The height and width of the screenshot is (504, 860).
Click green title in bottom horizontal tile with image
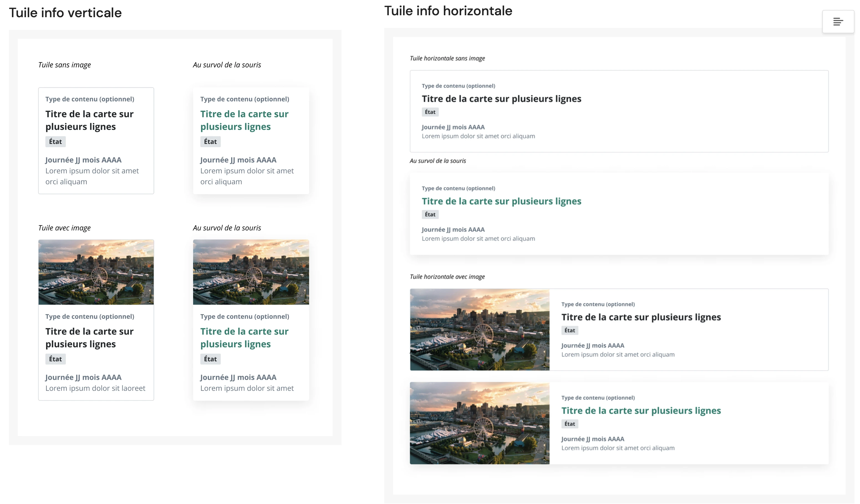point(641,411)
